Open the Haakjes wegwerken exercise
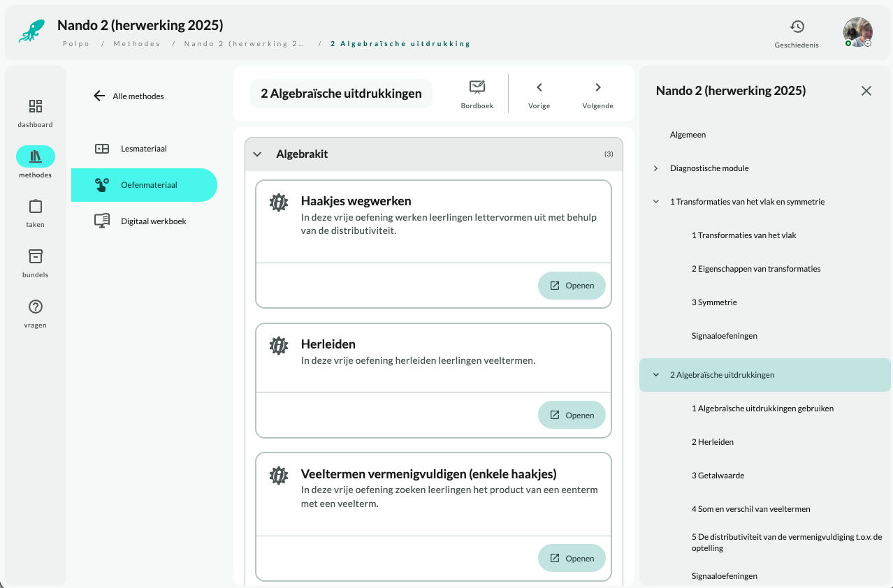893x588 pixels. coord(572,286)
